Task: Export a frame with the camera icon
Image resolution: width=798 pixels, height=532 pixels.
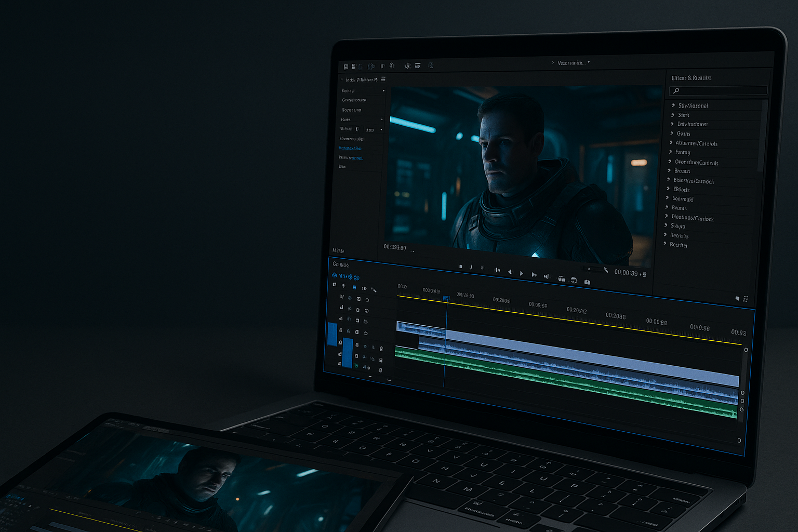Action: tap(587, 282)
